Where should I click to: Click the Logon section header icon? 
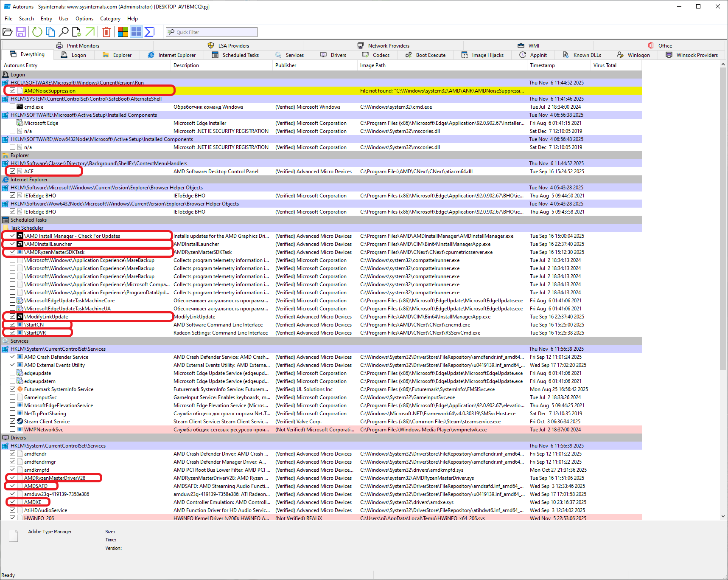(x=6, y=75)
